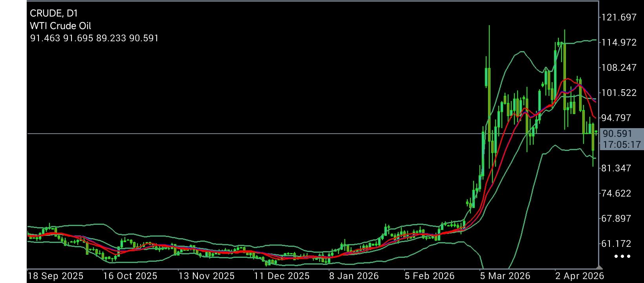Click the 8 Jan 2026 date label
The height and width of the screenshot is (283, 644).
tap(354, 276)
